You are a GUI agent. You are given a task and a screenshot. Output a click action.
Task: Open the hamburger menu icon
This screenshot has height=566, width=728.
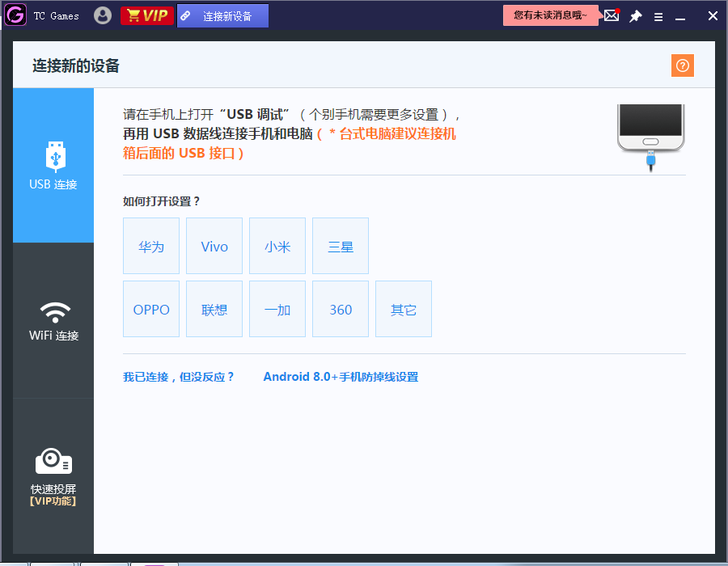[658, 17]
